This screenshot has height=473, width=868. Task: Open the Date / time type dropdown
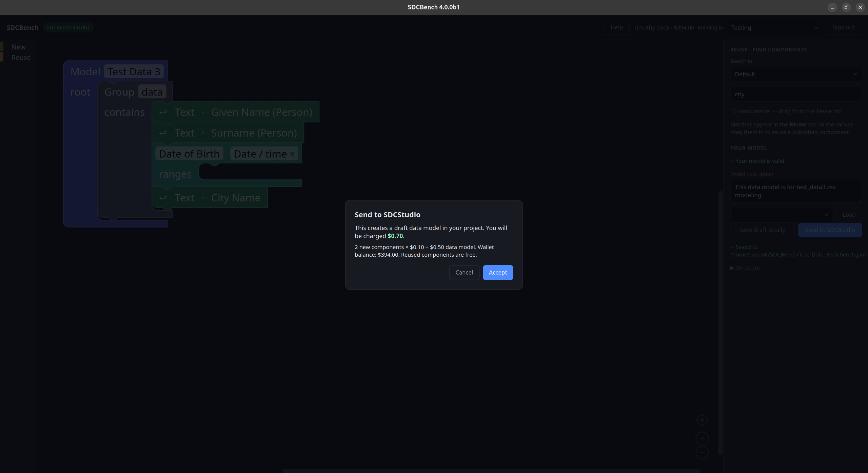[264, 154]
